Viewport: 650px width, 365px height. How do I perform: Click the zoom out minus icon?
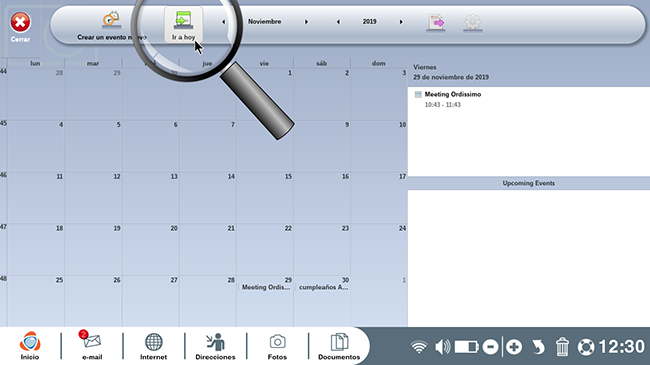(490, 347)
